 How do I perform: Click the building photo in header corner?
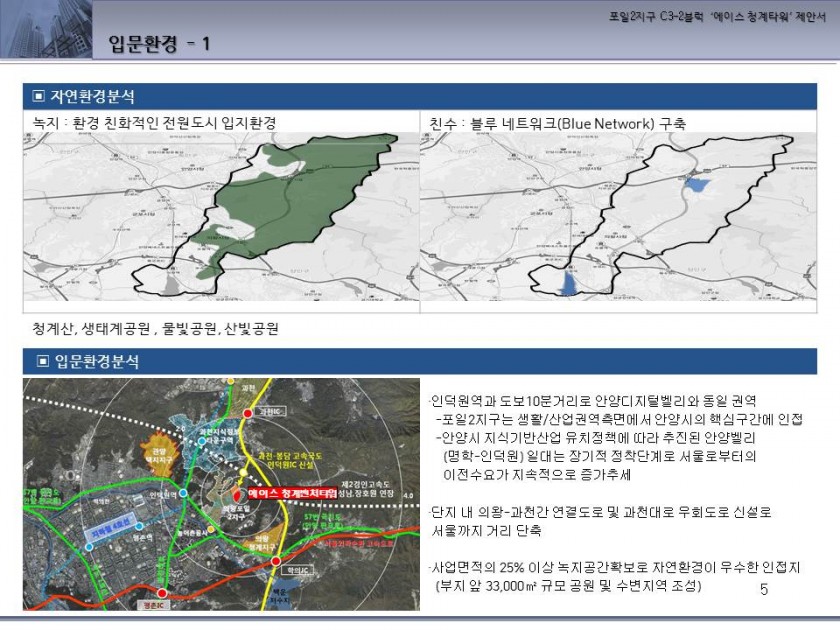44,28
